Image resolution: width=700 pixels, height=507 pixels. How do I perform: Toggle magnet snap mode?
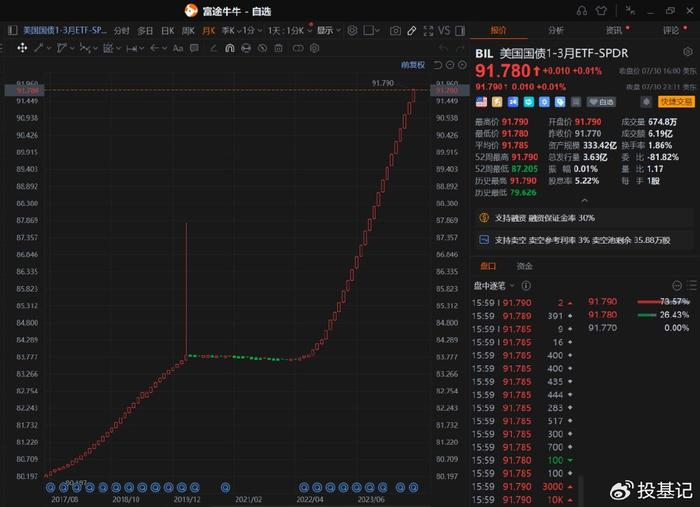pyautogui.click(x=229, y=48)
